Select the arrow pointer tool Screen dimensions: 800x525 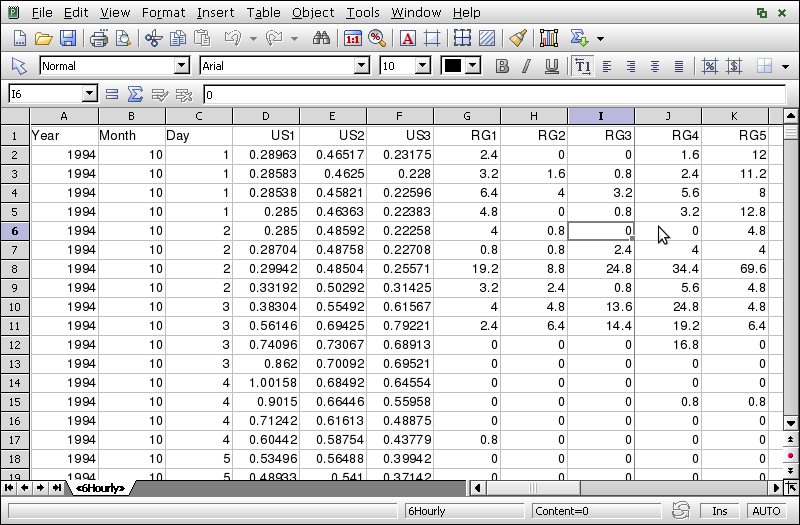(19, 66)
